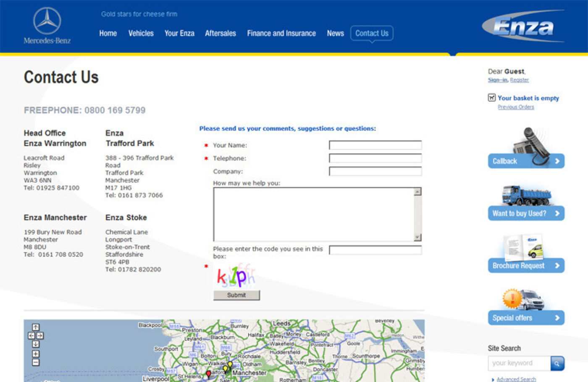Click the site search magnifier icon

click(x=557, y=363)
